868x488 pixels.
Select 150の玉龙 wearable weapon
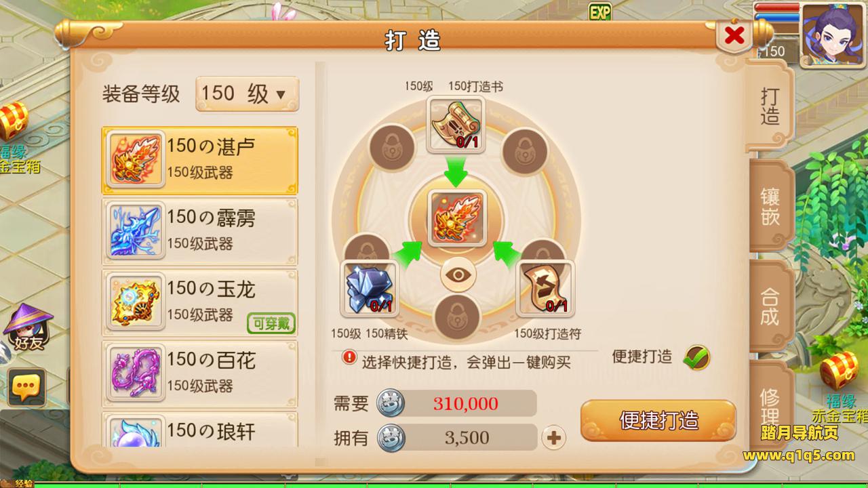pos(200,302)
